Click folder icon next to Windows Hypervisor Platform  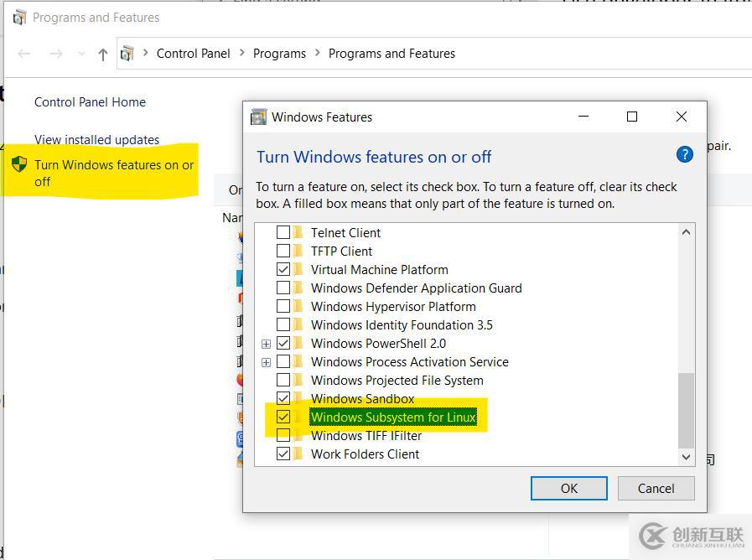point(298,306)
